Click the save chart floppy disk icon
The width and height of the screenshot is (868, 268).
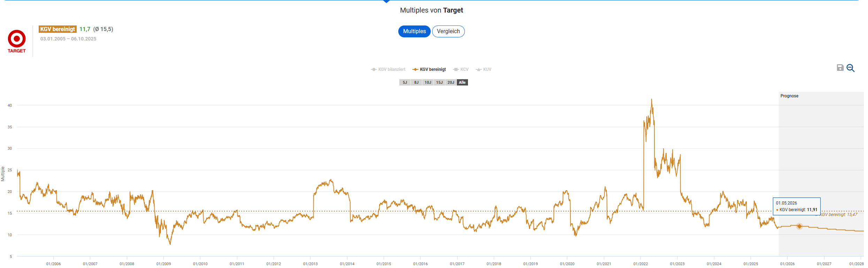(x=840, y=68)
